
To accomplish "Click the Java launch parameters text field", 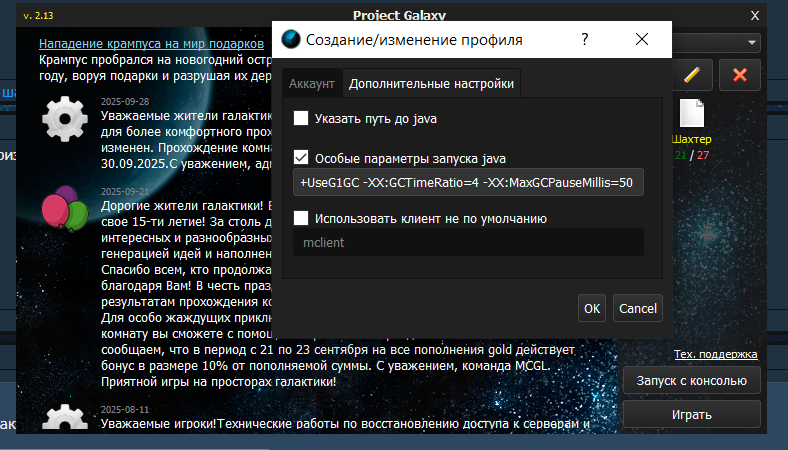I will click(x=468, y=183).
